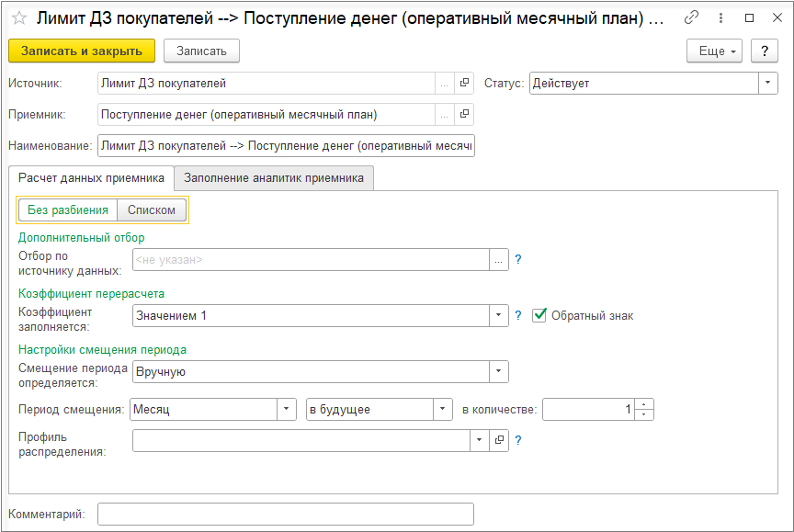Open the Приемник record with its open icon
Viewport: 794px width, 532px height.
(464, 115)
